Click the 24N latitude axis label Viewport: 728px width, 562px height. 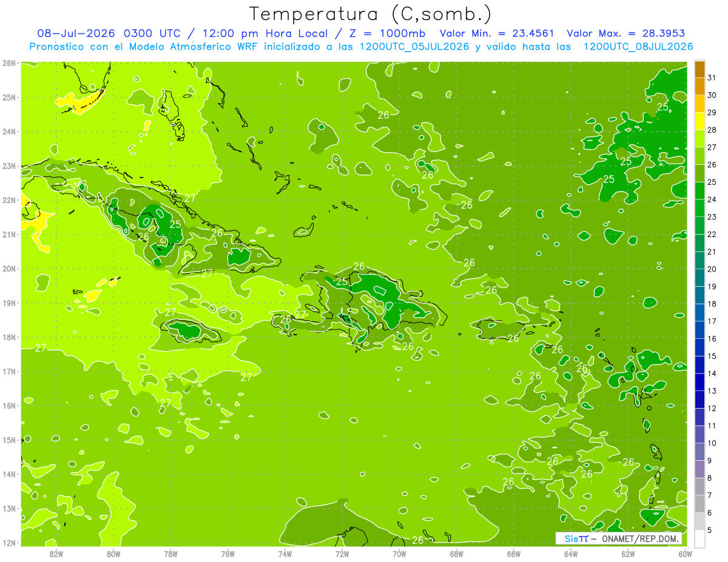[9, 132]
